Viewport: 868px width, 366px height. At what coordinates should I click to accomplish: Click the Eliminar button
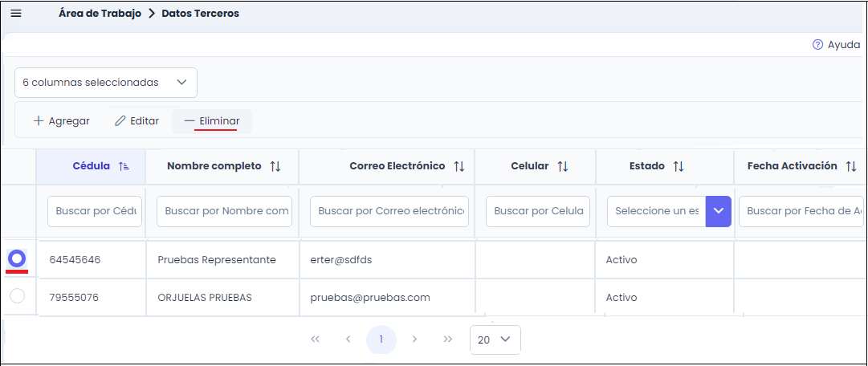click(212, 121)
